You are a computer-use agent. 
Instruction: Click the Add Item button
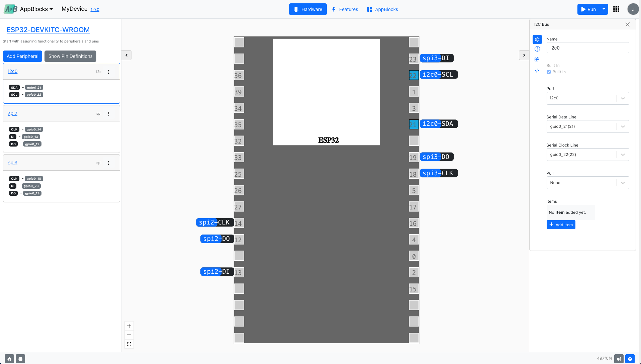pyautogui.click(x=561, y=225)
